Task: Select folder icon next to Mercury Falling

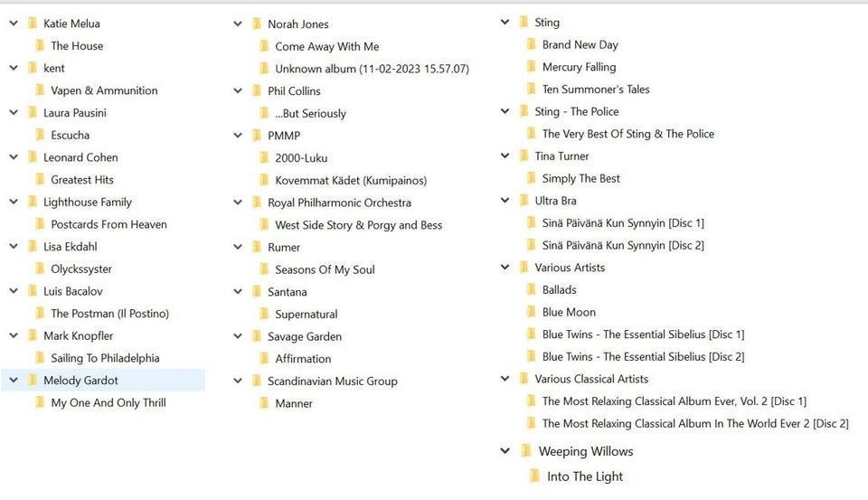Action: click(x=532, y=66)
